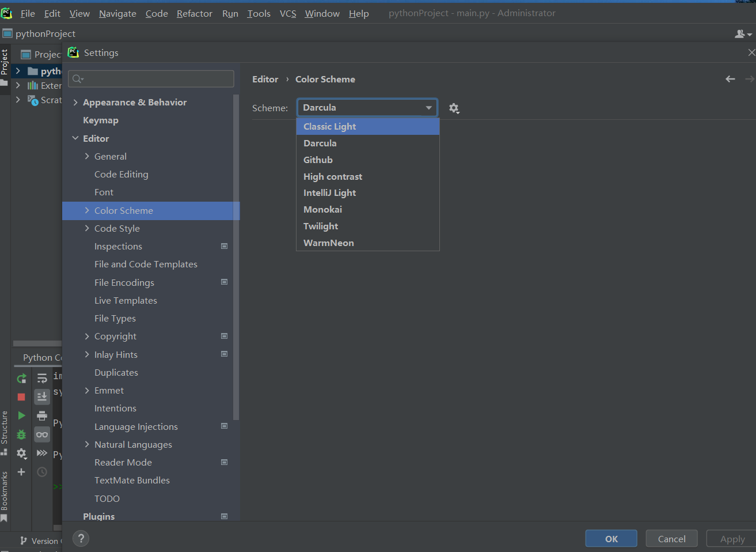
Task: Toggle Show Variables glasses icon
Action: click(42, 434)
